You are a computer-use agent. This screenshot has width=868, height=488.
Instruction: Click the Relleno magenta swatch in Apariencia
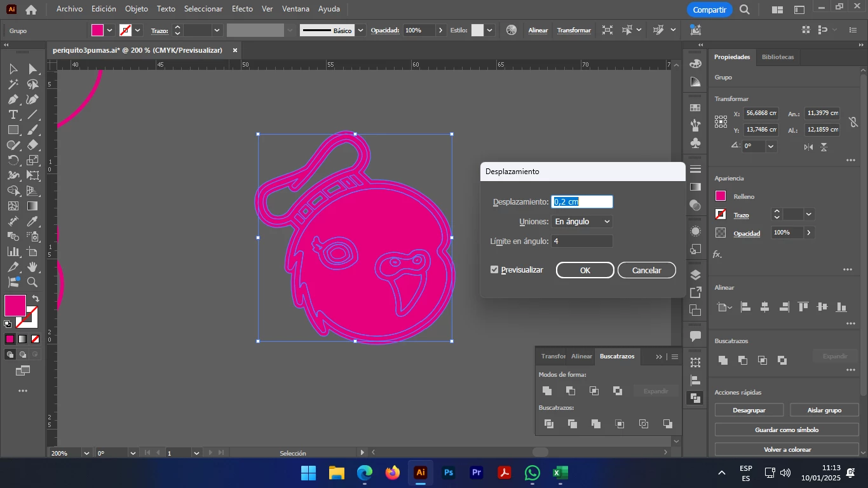pyautogui.click(x=721, y=196)
